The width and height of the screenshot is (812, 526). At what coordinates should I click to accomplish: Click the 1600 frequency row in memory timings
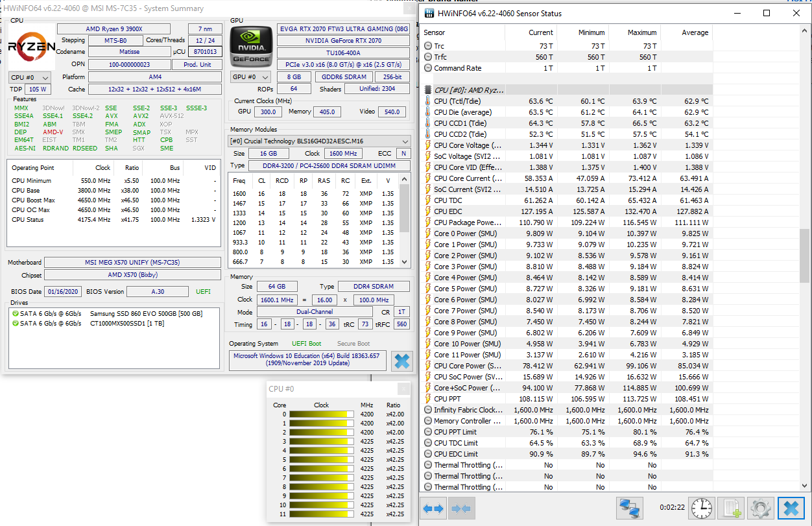(x=315, y=194)
